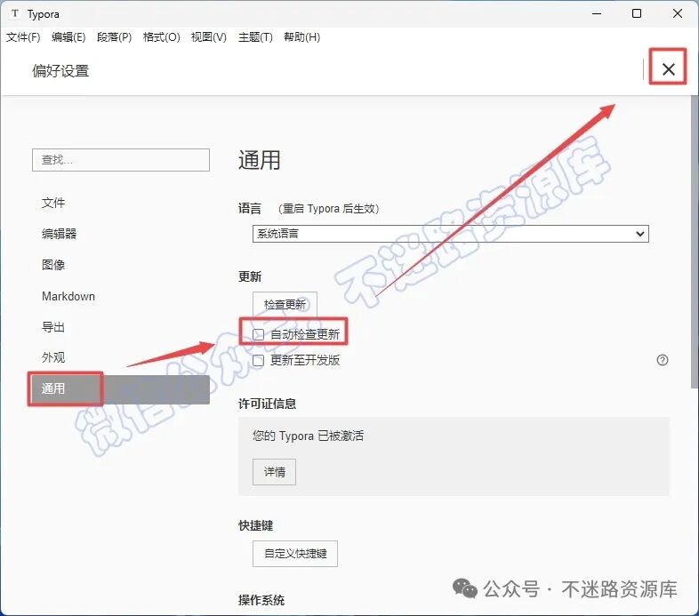The image size is (699, 616).
Task: Open the 帮助(H) menu
Action: (x=301, y=37)
